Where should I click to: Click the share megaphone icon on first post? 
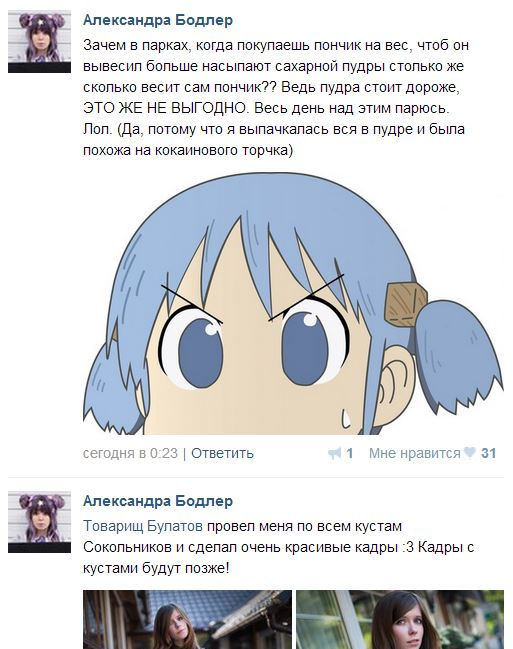(334, 454)
